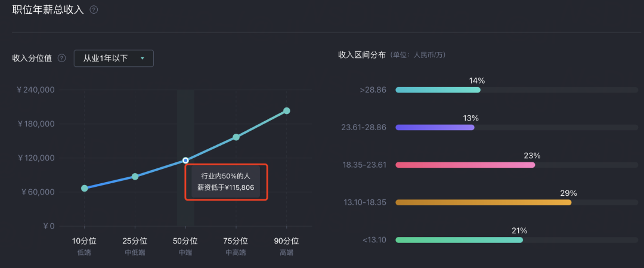Click help icon next to 收入分位值
This screenshot has height=268, width=644.
(61, 58)
